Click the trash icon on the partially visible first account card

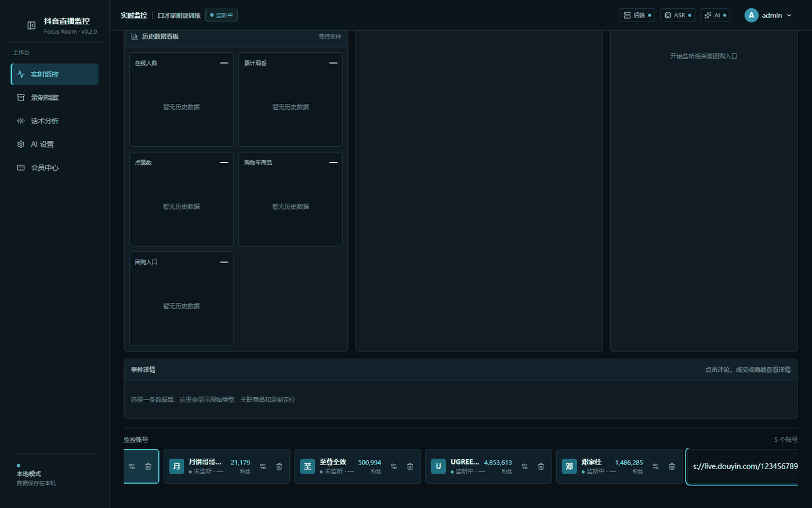tap(148, 466)
